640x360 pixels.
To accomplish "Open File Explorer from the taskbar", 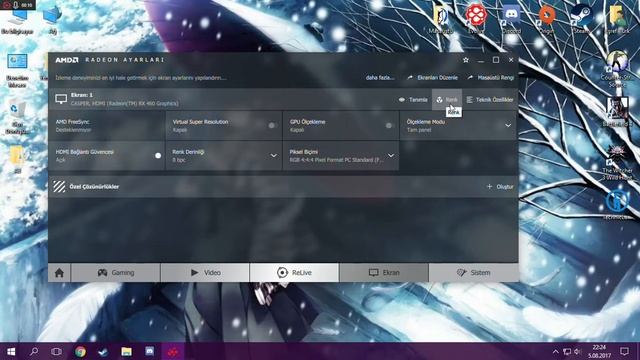I will coord(127,351).
